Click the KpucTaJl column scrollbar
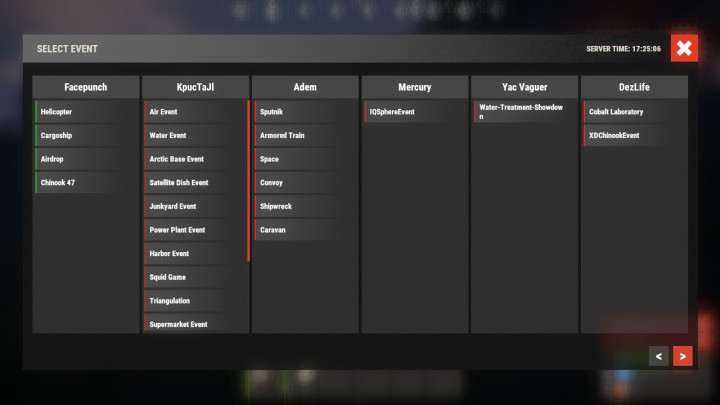The height and width of the screenshot is (405, 720). tap(248, 181)
